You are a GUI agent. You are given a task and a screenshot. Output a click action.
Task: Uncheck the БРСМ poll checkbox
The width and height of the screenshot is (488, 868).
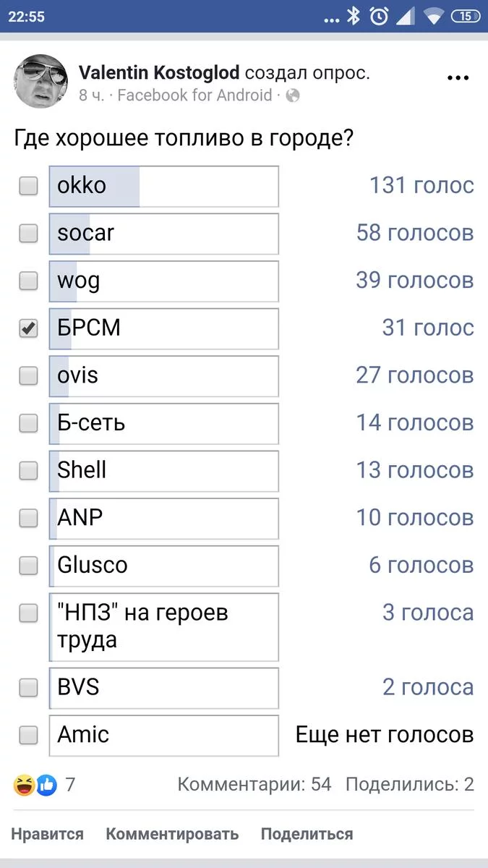pos(28,328)
